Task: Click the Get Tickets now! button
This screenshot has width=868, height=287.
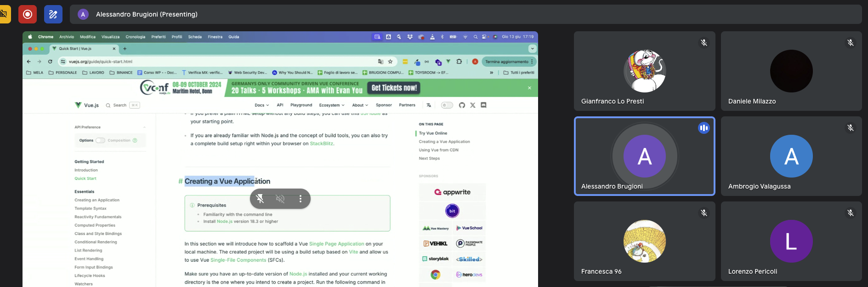Action: tap(394, 88)
